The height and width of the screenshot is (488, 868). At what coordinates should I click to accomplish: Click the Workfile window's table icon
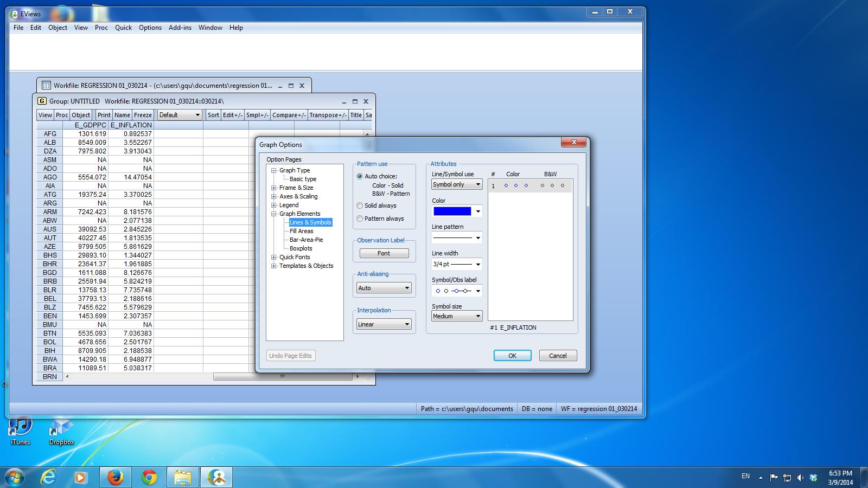click(46, 85)
